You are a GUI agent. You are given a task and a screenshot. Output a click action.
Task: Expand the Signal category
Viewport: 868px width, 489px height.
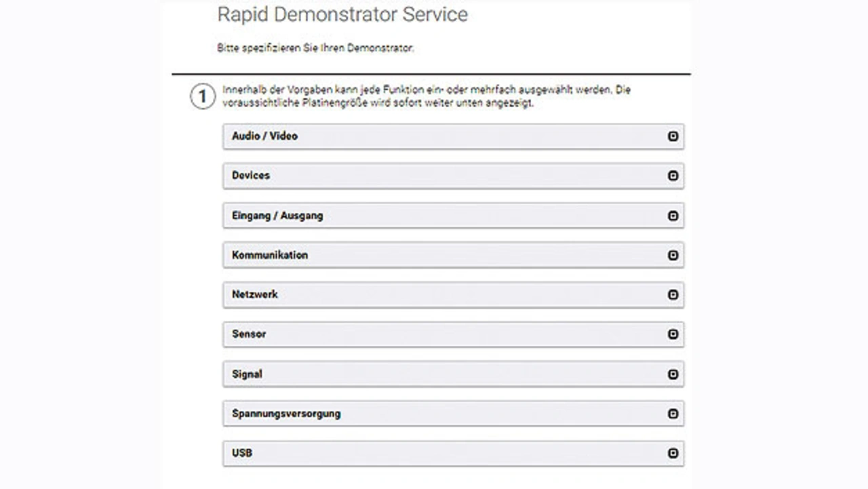(x=247, y=374)
